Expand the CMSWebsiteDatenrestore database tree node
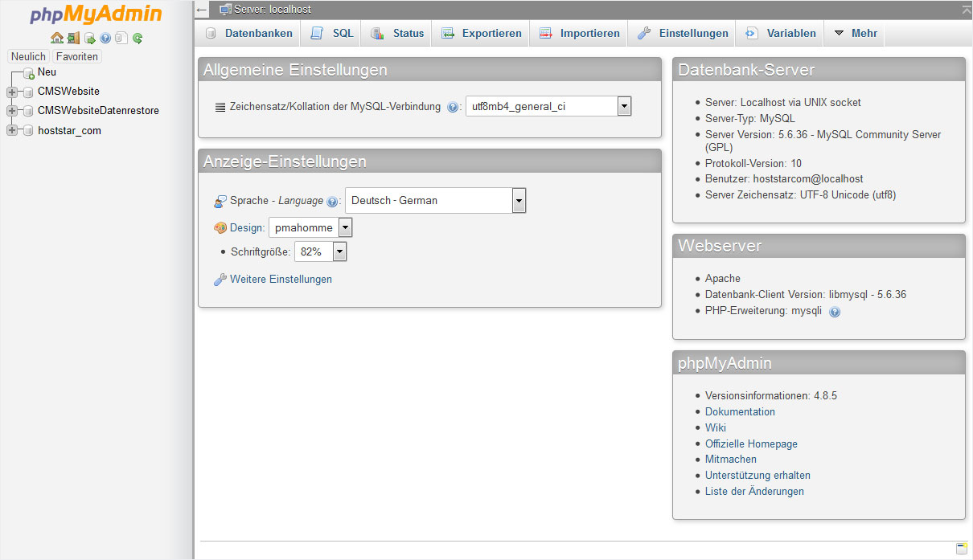The width and height of the screenshot is (973, 560). point(12,111)
